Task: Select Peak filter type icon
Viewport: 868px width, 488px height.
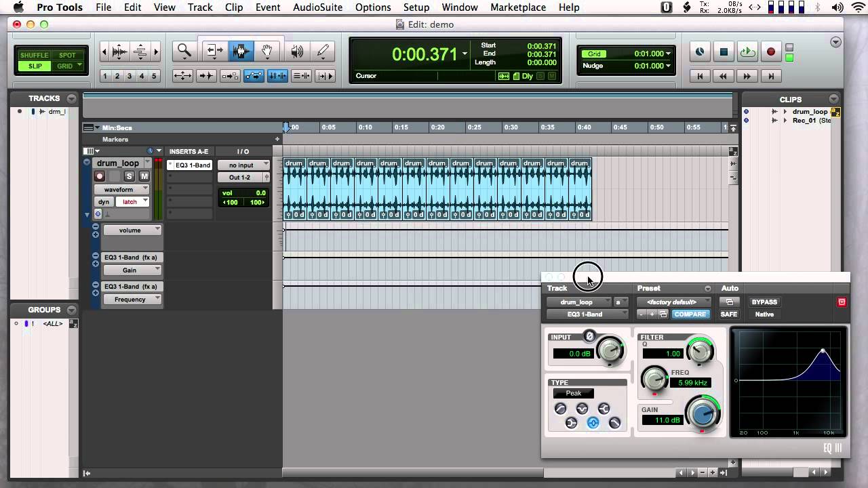Action: [x=593, y=423]
